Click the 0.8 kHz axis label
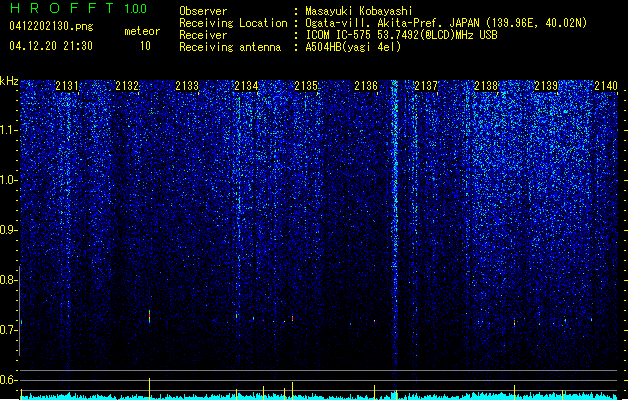 8,280
